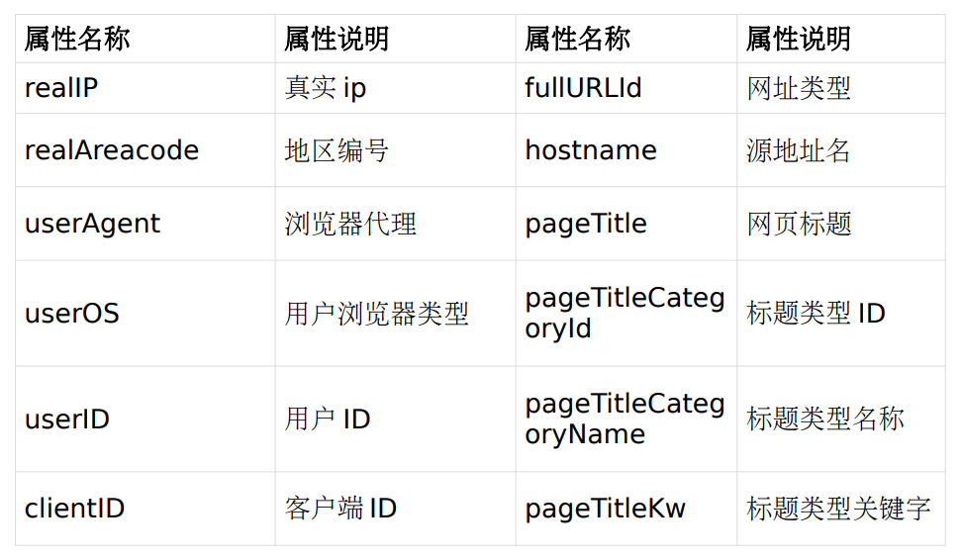Select the 网页标题 cell
961x560 pixels.
pos(798,224)
